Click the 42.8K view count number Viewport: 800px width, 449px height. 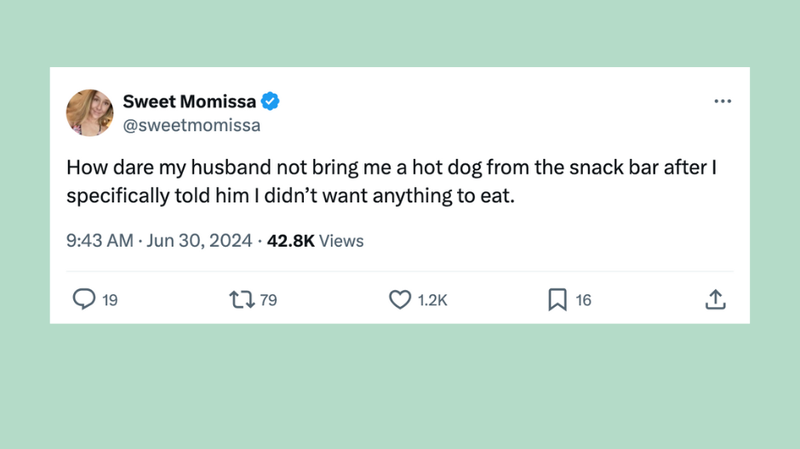[x=291, y=240]
